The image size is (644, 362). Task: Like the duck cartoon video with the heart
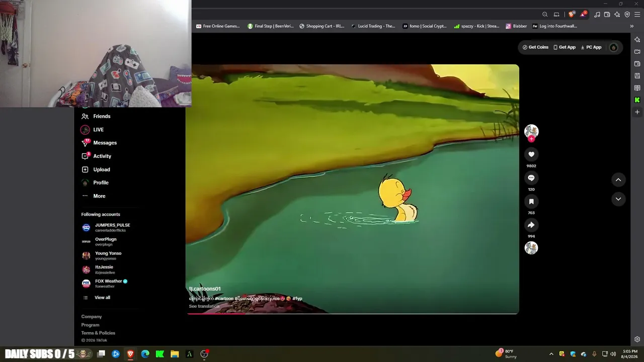pos(531,154)
